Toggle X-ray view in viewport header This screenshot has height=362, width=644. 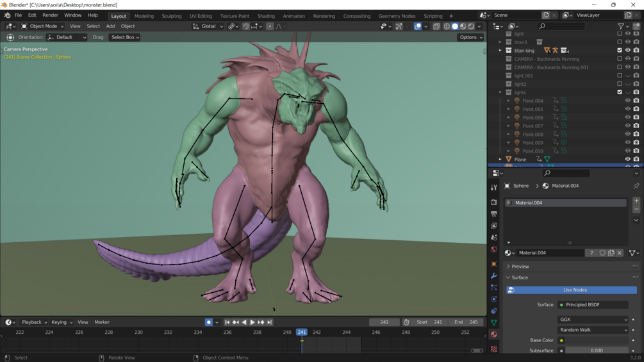tap(436, 26)
